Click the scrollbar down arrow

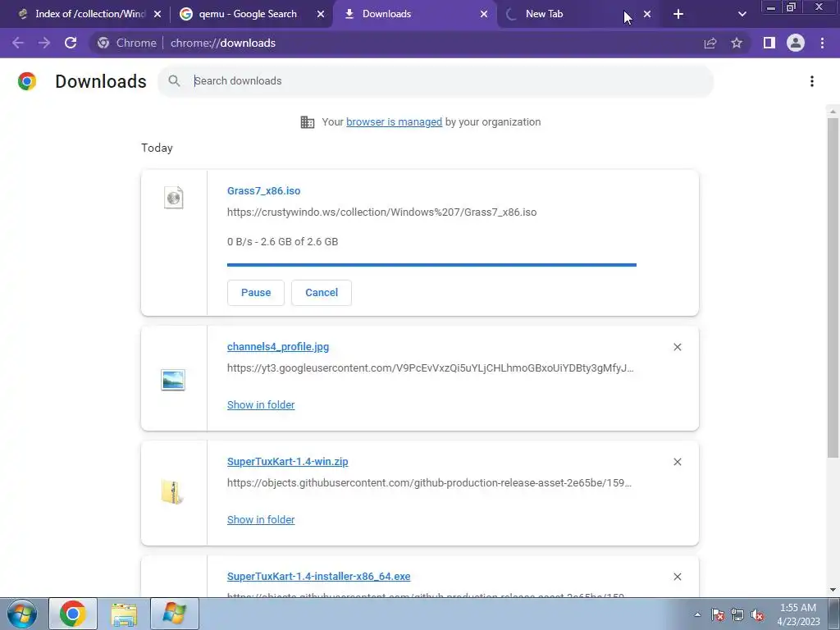point(833,590)
